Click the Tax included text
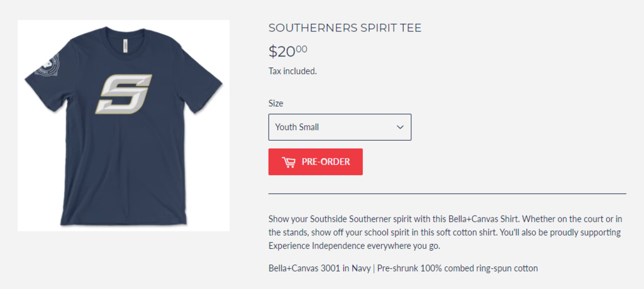 click(293, 71)
